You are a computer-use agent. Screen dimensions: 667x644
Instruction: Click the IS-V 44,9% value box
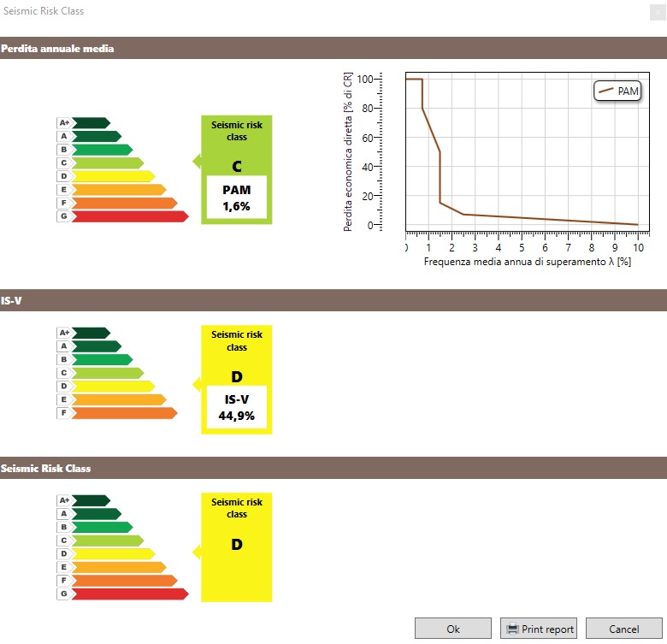[237, 407]
